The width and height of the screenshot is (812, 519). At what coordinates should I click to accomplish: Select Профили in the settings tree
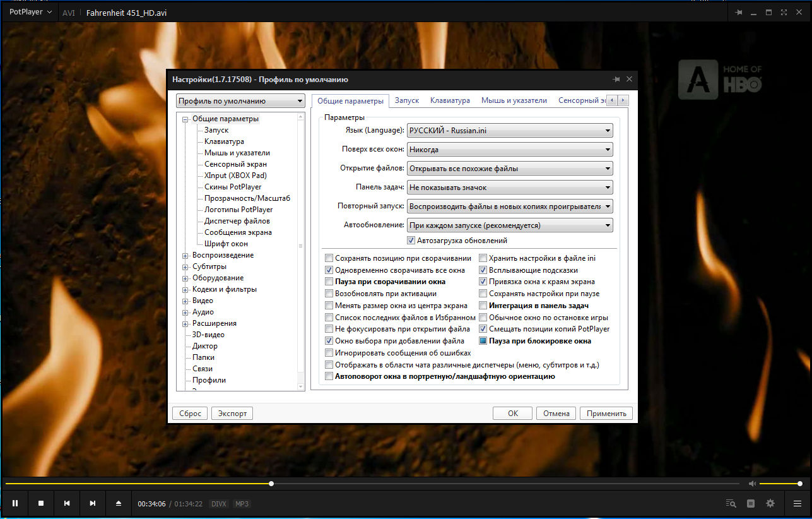[209, 380]
